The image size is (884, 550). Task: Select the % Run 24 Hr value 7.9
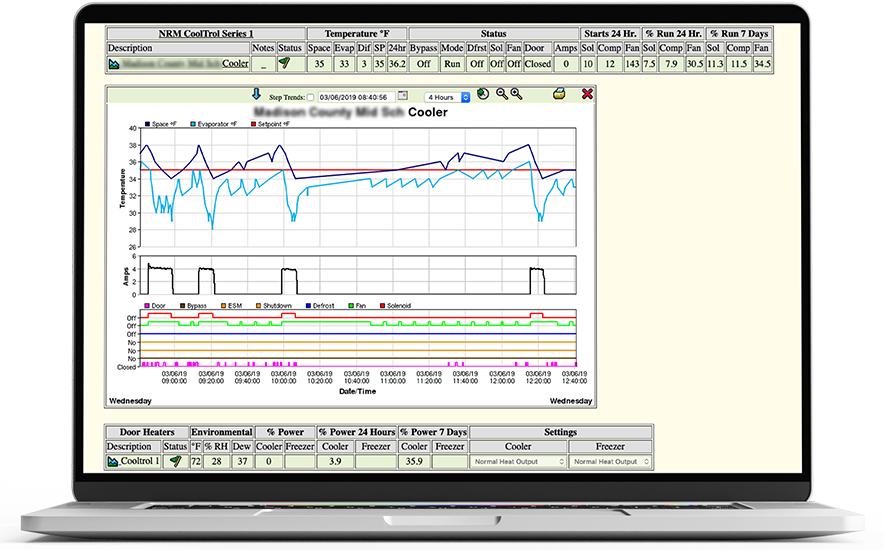click(671, 64)
